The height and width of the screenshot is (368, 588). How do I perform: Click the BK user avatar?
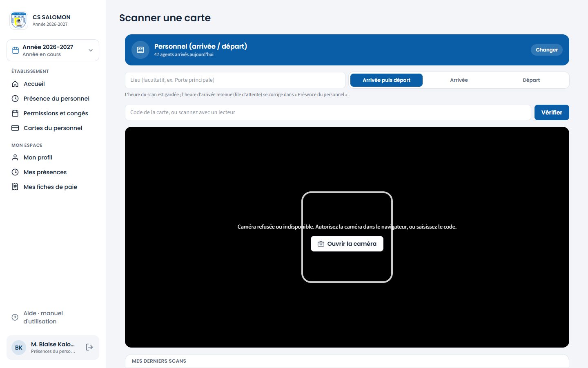(19, 348)
